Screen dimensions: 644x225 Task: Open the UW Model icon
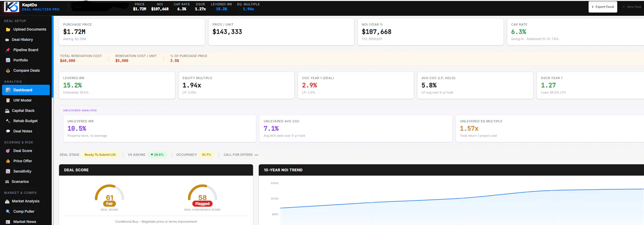coord(8,100)
